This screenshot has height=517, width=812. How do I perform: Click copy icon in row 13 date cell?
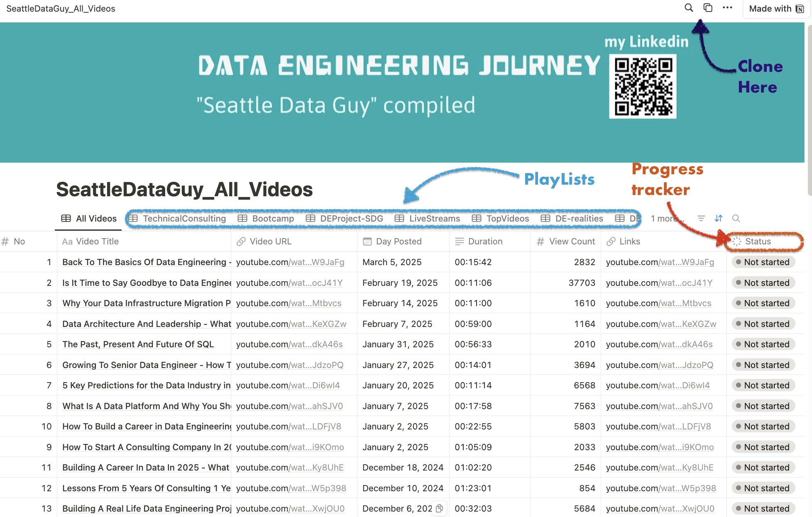[x=439, y=508]
